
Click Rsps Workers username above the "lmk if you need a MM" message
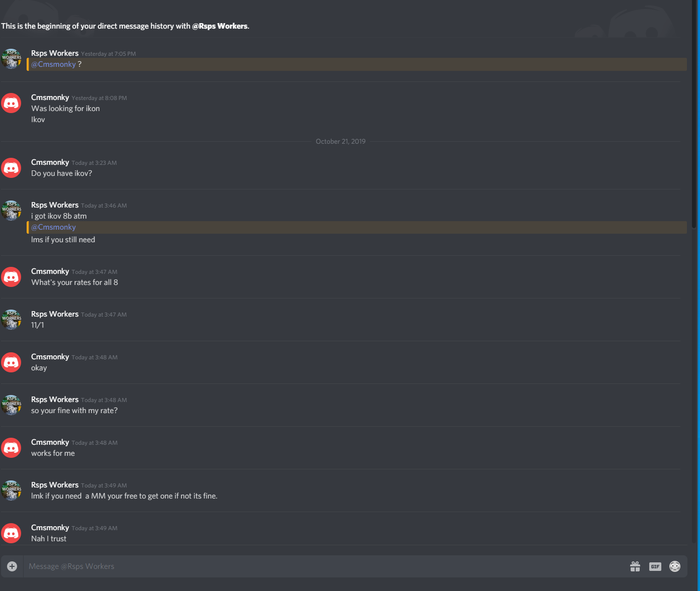click(55, 485)
